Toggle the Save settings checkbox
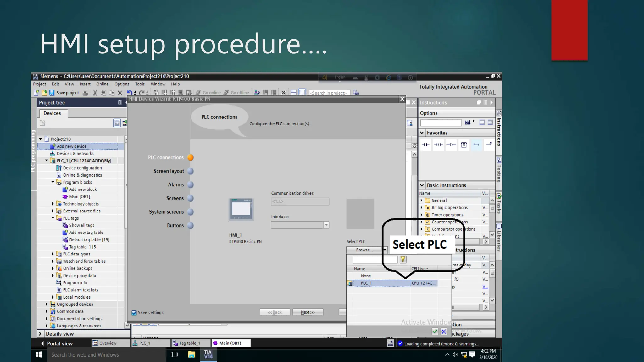This screenshot has height=362, width=644. (x=134, y=313)
